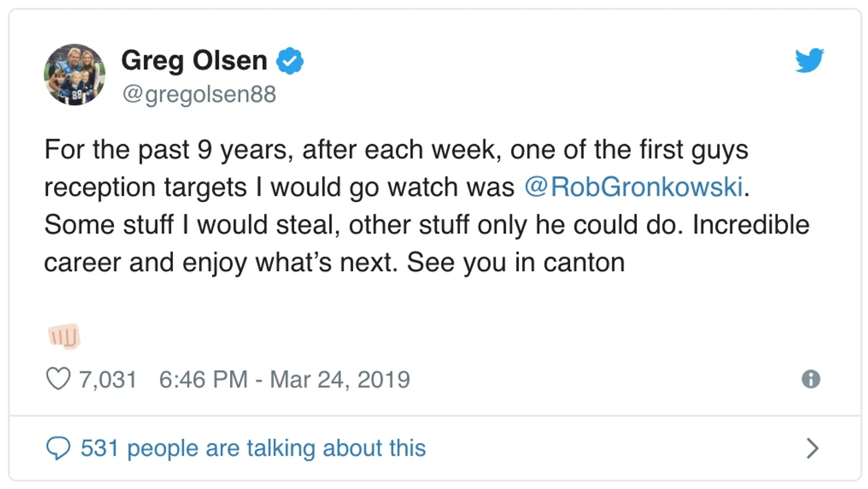Click the Mar 24, 2019 date

click(339, 380)
